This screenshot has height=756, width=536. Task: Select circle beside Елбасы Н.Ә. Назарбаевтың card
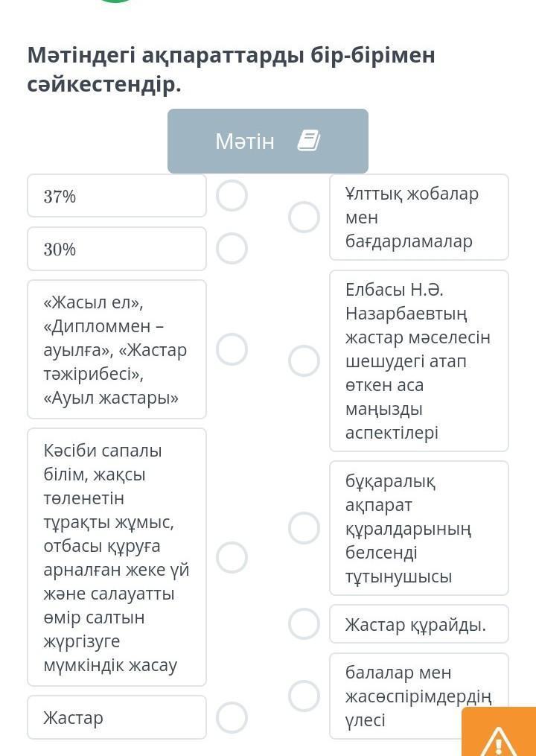pos(304,360)
